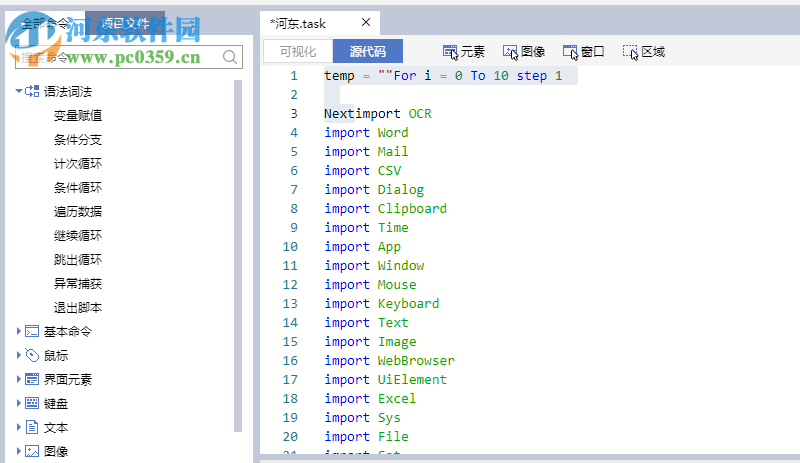The height and width of the screenshot is (463, 800).
Task: Click the 'import Time' code line
Action: pos(366,228)
